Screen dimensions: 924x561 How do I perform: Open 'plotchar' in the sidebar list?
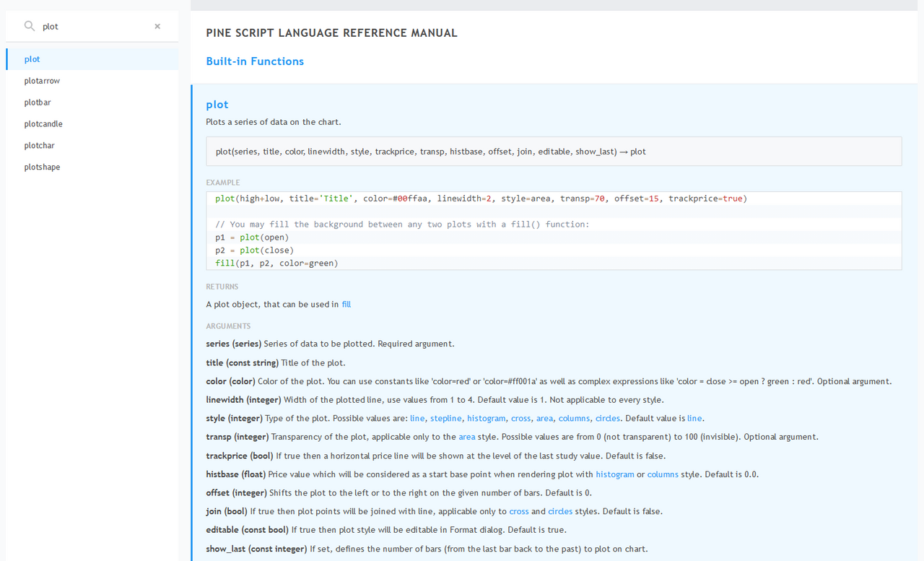pyautogui.click(x=92, y=146)
